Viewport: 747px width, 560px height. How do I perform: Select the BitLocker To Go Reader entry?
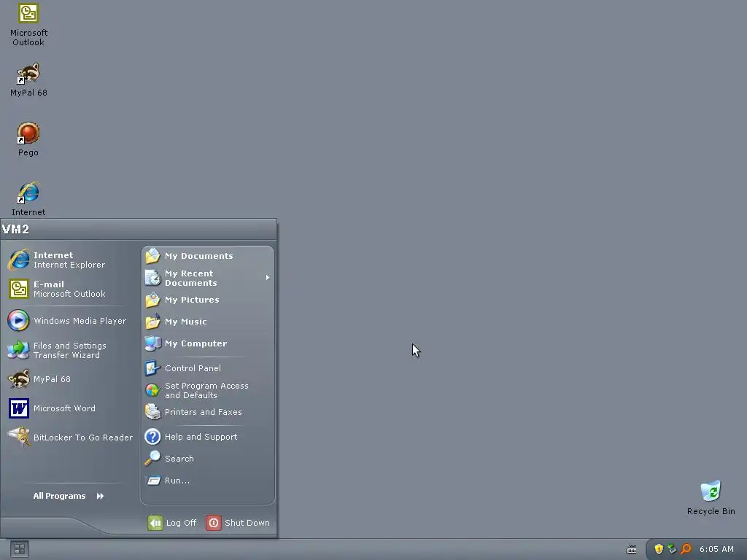[69, 437]
